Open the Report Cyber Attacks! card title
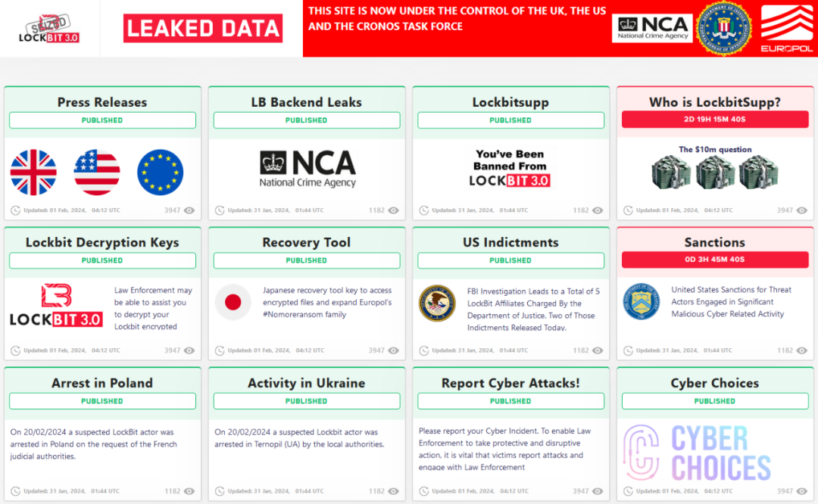This screenshot has height=504, width=818. [x=510, y=383]
